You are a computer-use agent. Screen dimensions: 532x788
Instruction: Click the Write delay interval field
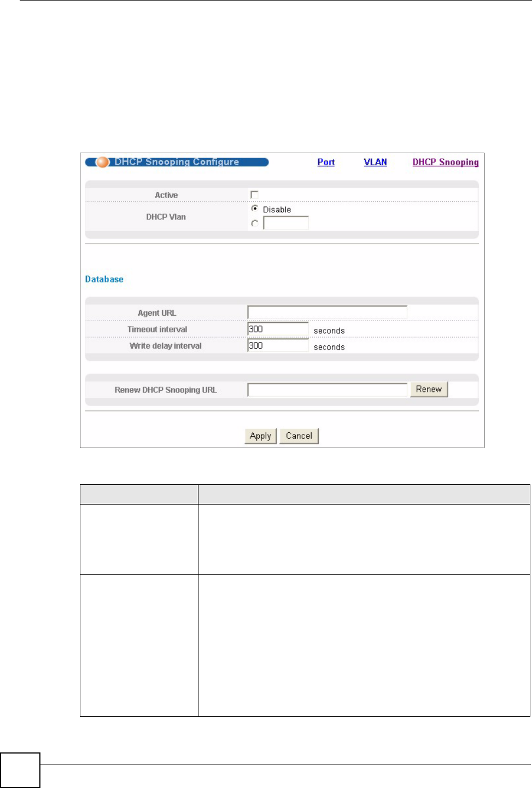(278, 345)
